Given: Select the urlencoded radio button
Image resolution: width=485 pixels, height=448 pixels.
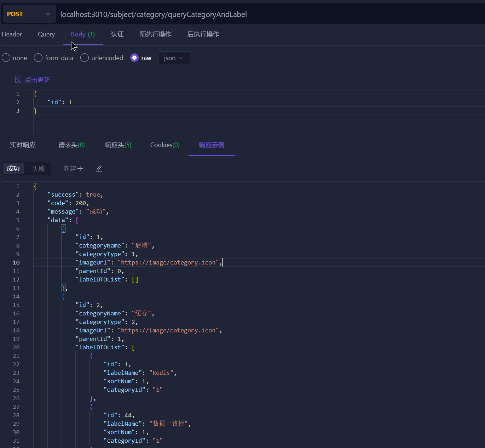Looking at the screenshot, I should (85, 58).
